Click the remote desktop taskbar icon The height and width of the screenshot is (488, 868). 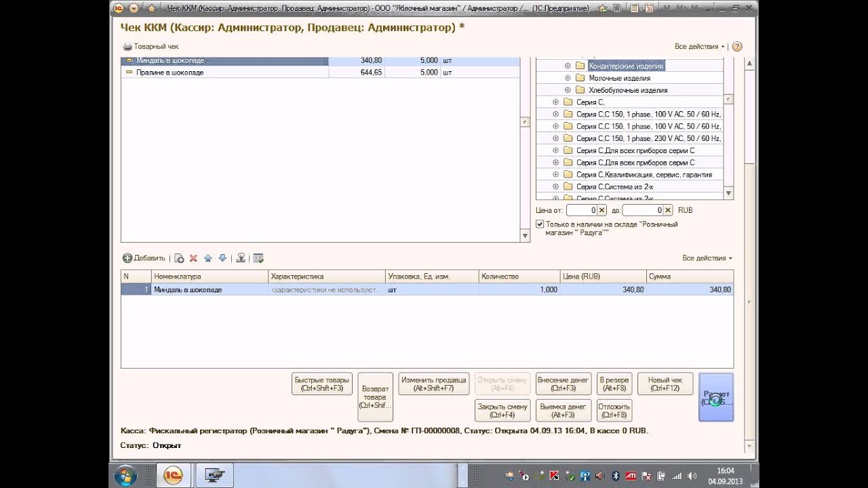click(x=214, y=476)
